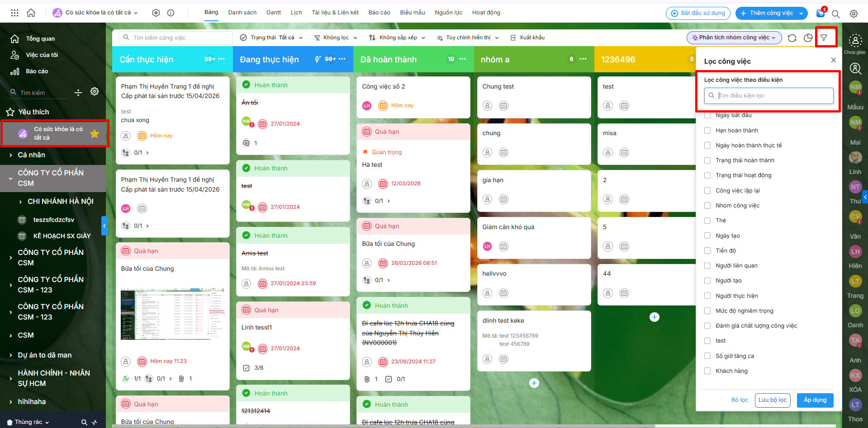Open the Không sắp xếp dropdown
868x428 pixels.
(398, 38)
